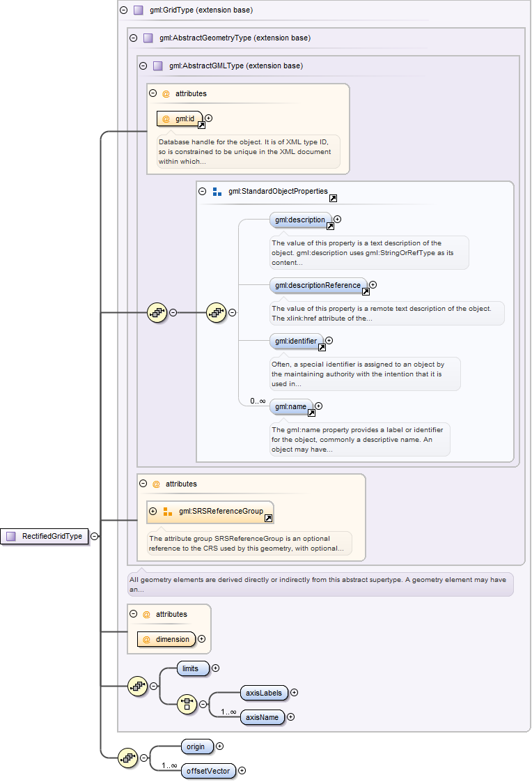Click the axisLabels element
This screenshot has width=532, height=782.
pos(263,693)
